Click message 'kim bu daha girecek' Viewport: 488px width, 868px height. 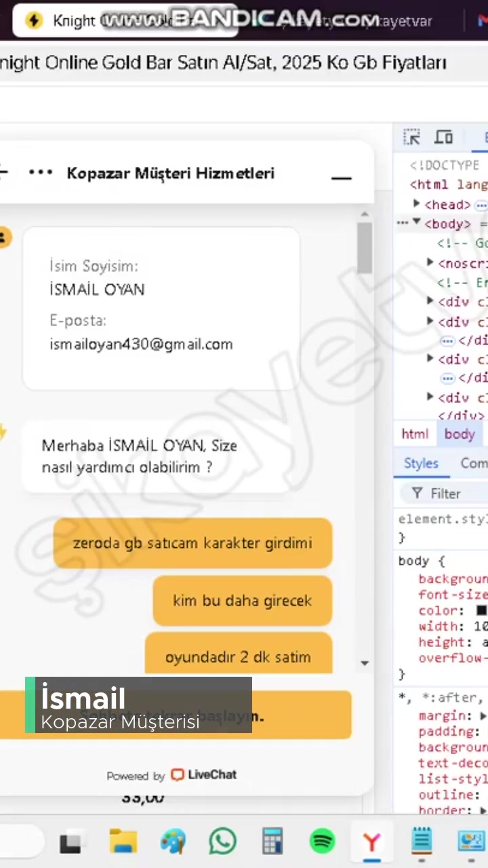point(242,600)
